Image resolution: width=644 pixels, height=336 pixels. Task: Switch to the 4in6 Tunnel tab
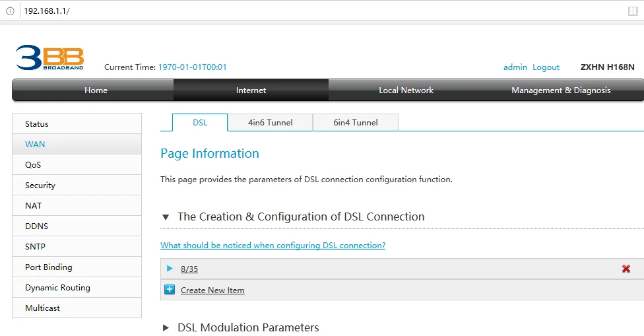click(270, 123)
